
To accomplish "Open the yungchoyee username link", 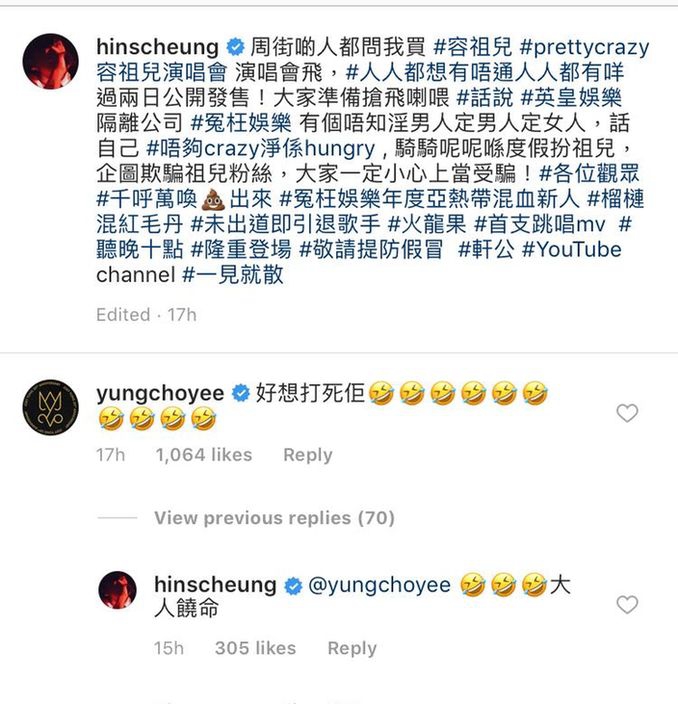I will (160, 394).
